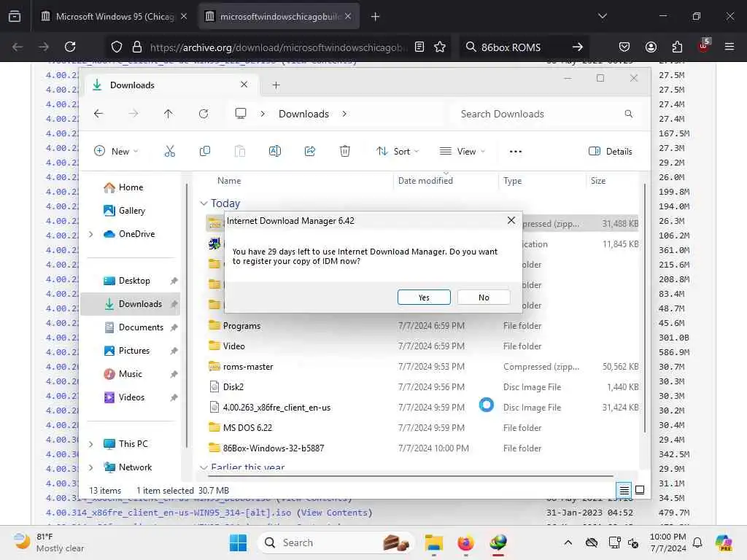
Task: Click Yes in the IDM registration dialog
Action: tap(424, 297)
